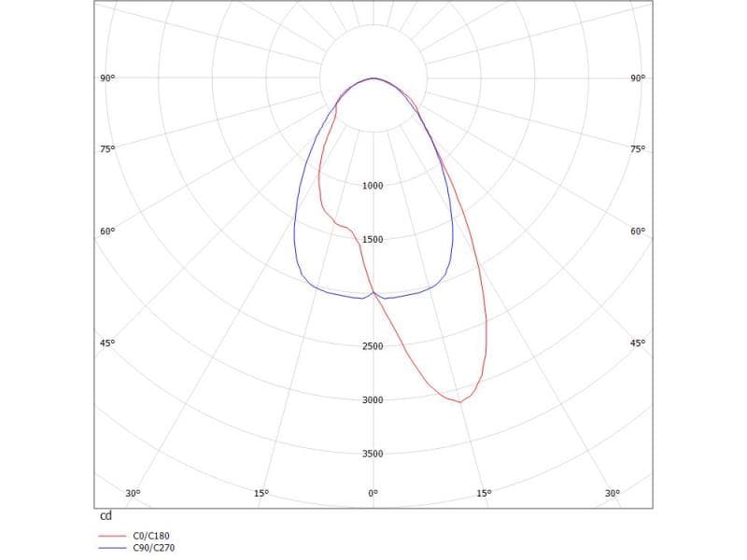Click the red C0/C180 legend line
This screenshot has width=747, height=560.
(x=111, y=537)
